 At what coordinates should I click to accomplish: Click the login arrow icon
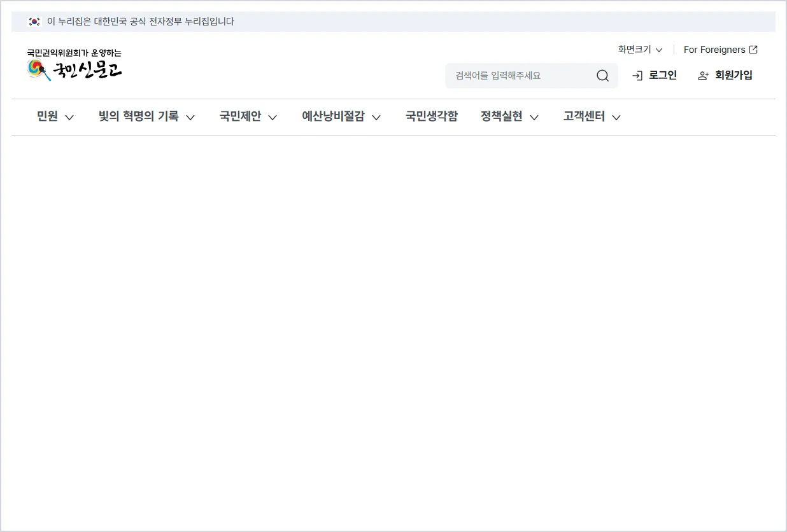click(637, 76)
